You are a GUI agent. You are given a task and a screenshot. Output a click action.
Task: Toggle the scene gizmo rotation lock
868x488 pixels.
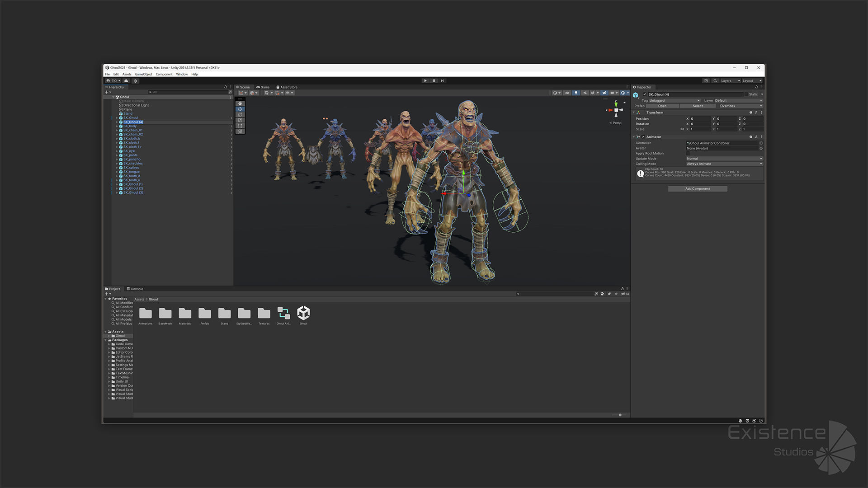pos(624,102)
